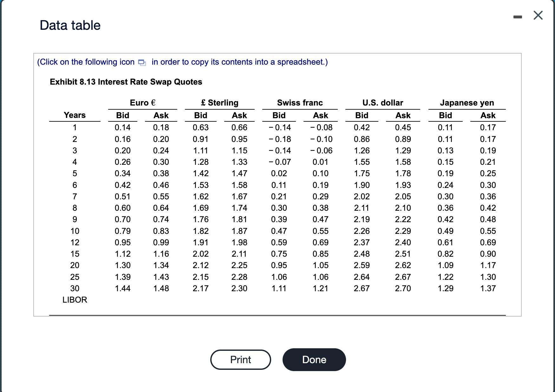Select the Japanese yen column header
The image size is (555, 392).
pyautogui.click(x=467, y=103)
